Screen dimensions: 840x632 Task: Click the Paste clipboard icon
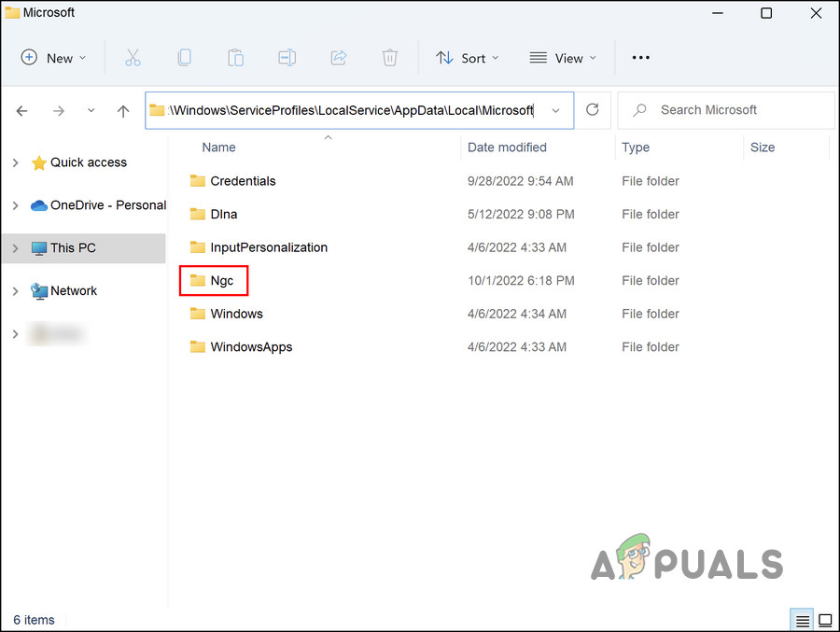[235, 57]
